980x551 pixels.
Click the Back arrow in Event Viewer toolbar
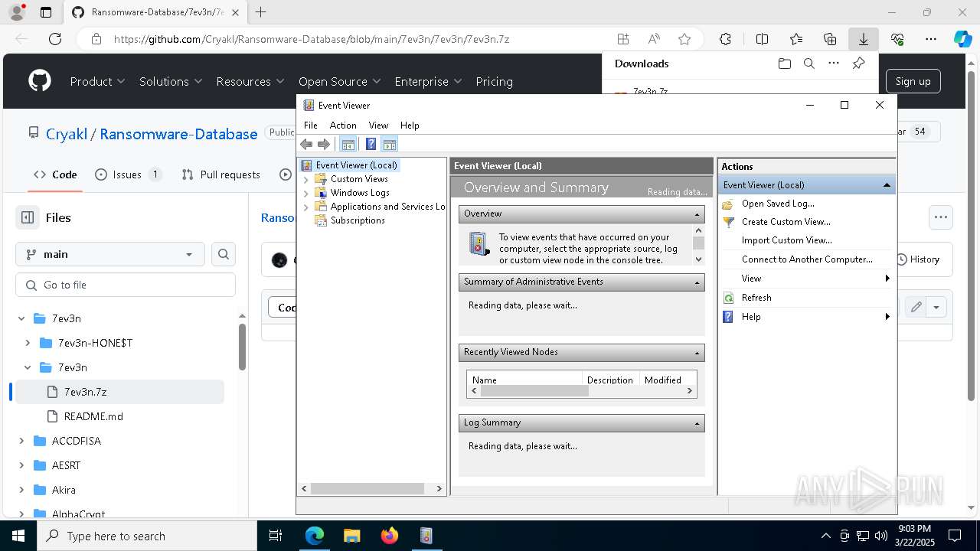tap(306, 144)
